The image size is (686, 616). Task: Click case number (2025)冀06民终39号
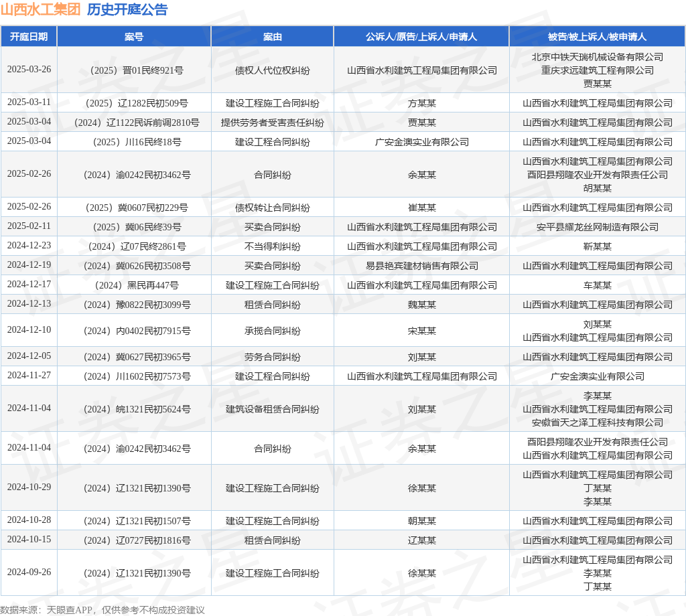click(x=134, y=227)
